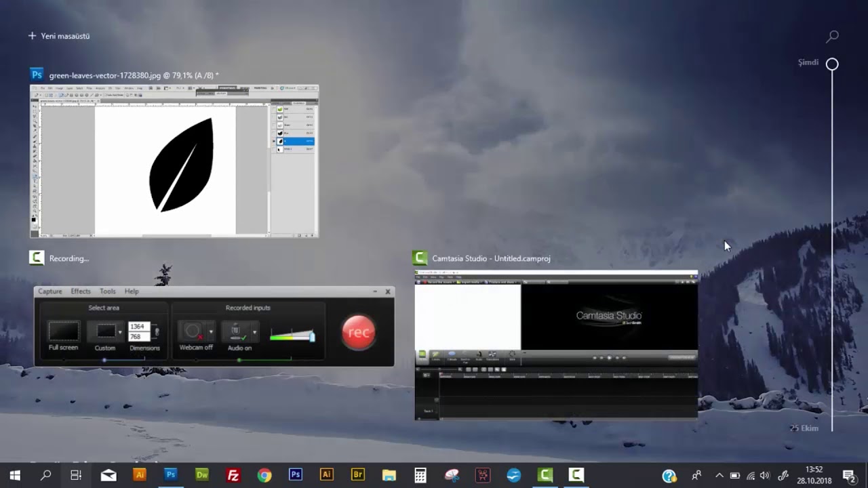Check the battery tray icon
This screenshot has width=868, height=488.
[x=735, y=476]
